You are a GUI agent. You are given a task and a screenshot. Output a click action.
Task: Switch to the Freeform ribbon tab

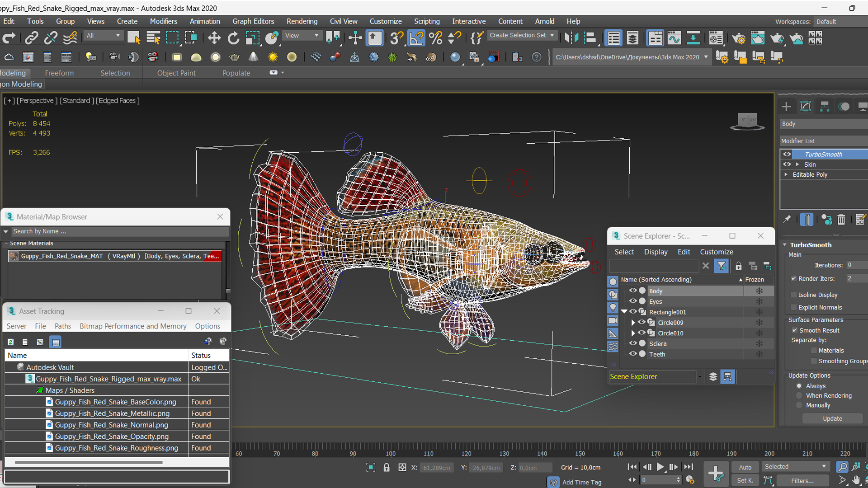[59, 73]
